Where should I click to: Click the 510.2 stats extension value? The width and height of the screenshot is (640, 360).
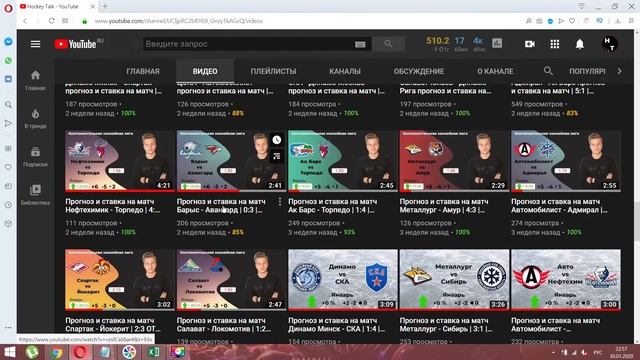point(438,41)
